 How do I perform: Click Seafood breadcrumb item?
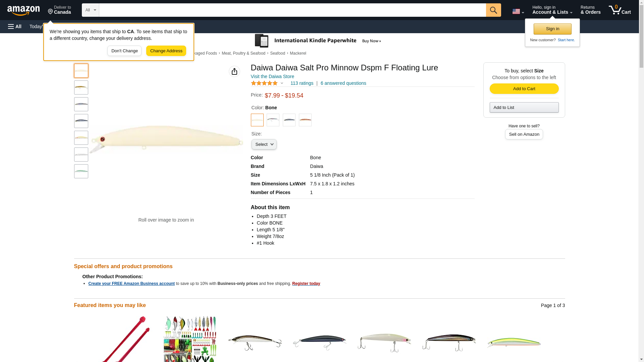tap(277, 53)
